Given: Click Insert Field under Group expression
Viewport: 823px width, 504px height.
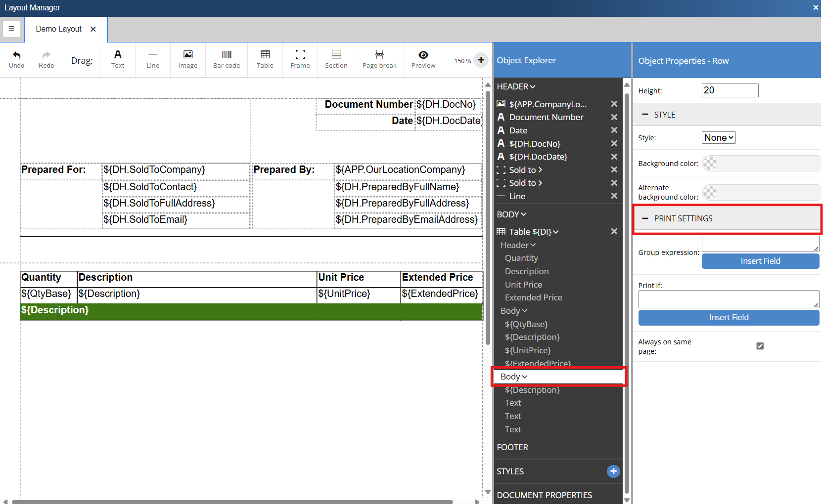Looking at the screenshot, I should pos(760,261).
